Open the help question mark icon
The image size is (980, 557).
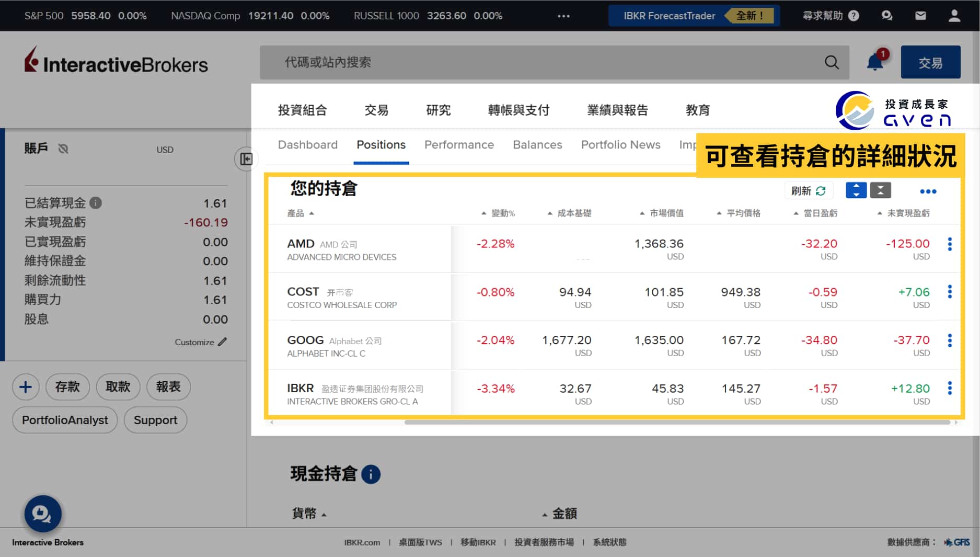coord(854,16)
